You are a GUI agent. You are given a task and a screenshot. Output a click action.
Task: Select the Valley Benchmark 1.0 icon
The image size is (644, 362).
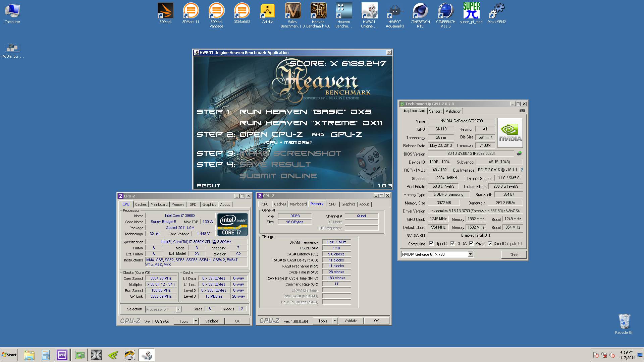click(x=293, y=15)
